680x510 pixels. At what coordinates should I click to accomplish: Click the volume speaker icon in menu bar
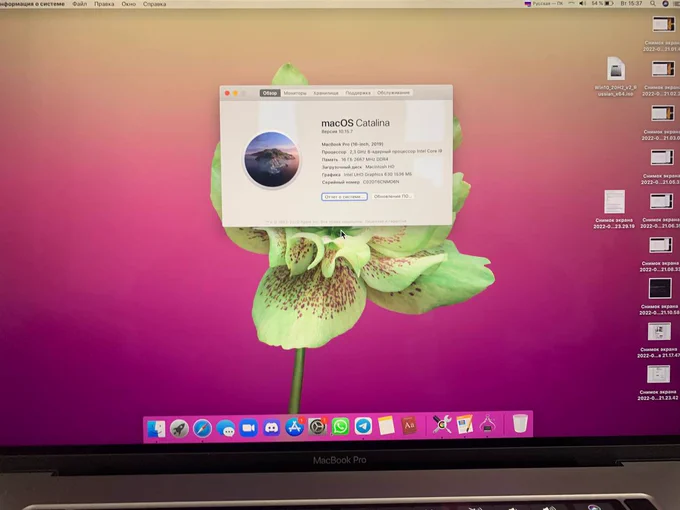pyautogui.click(x=583, y=3)
